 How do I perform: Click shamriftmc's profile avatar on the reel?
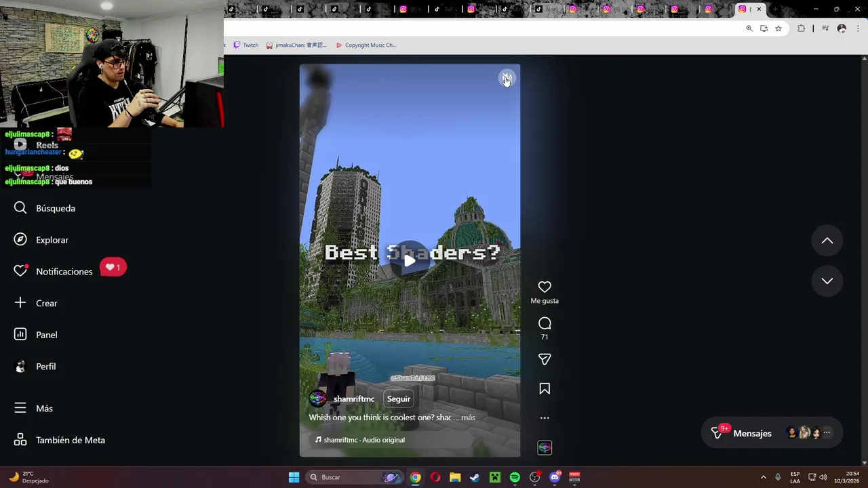[x=318, y=399]
